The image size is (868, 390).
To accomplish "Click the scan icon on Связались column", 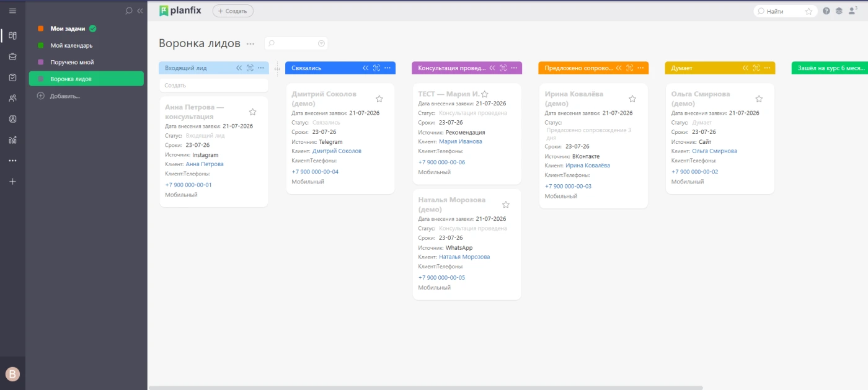I will (x=376, y=68).
